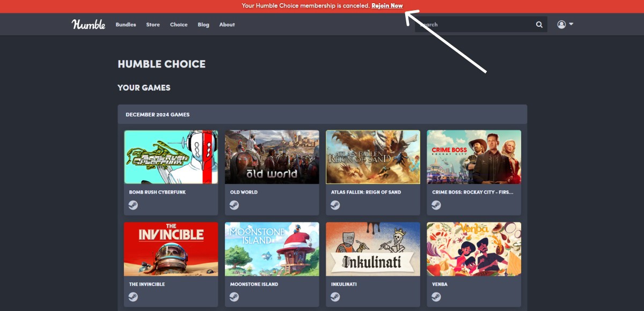Click the membership canceled banner message
Image resolution: width=644 pixels, height=311 pixels.
tap(306, 6)
